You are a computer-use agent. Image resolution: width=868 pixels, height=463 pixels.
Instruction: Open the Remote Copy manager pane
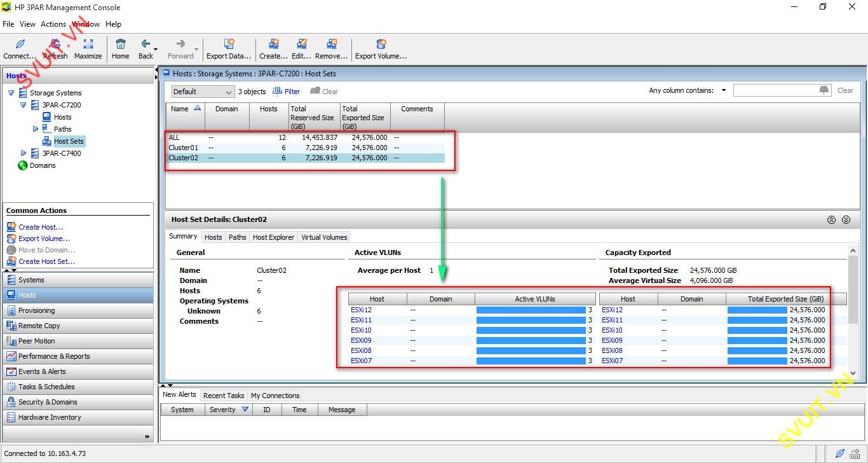[78, 326]
